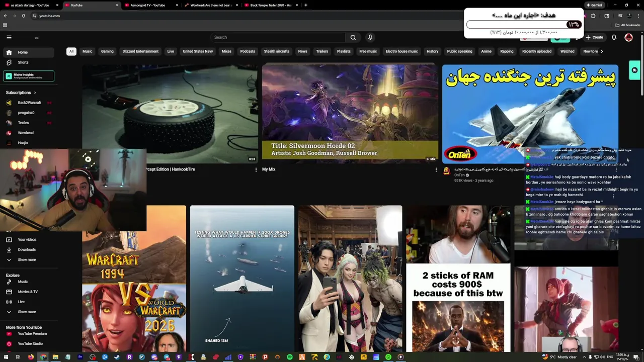Image resolution: width=644 pixels, height=362 pixels.
Task: Select the Recently uploaded chip
Action: click(537, 51)
